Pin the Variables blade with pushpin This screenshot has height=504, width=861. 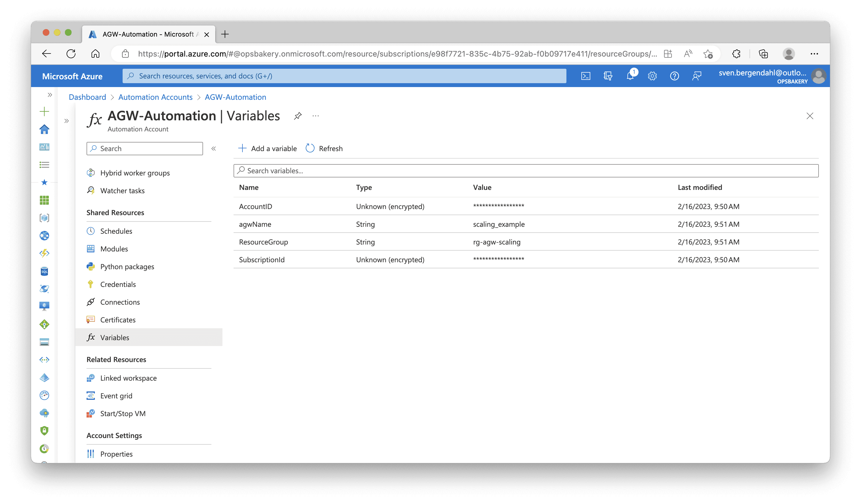coord(298,116)
